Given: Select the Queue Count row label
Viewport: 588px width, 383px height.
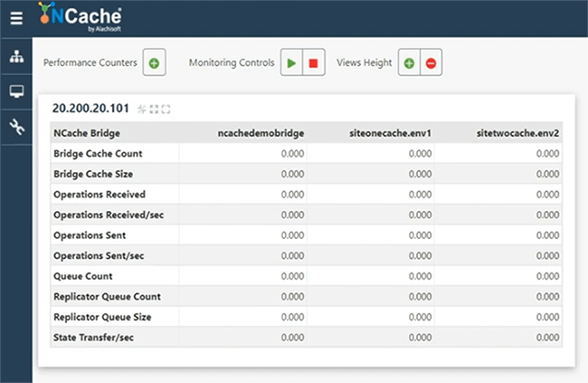Looking at the screenshot, I should [x=83, y=276].
